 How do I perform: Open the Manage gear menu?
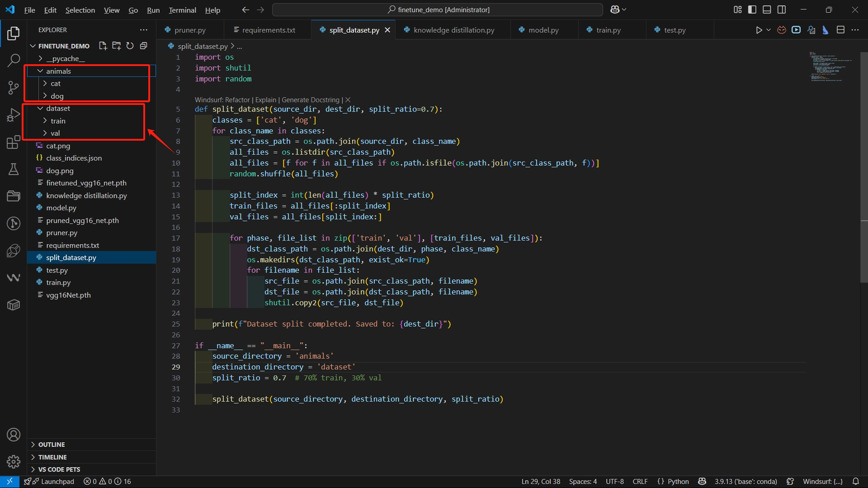14,461
